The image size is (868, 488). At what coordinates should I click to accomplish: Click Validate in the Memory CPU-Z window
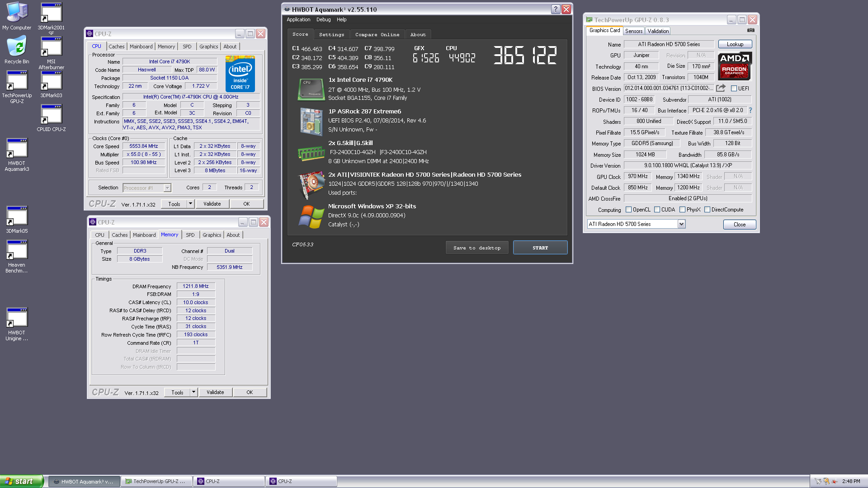coord(215,392)
